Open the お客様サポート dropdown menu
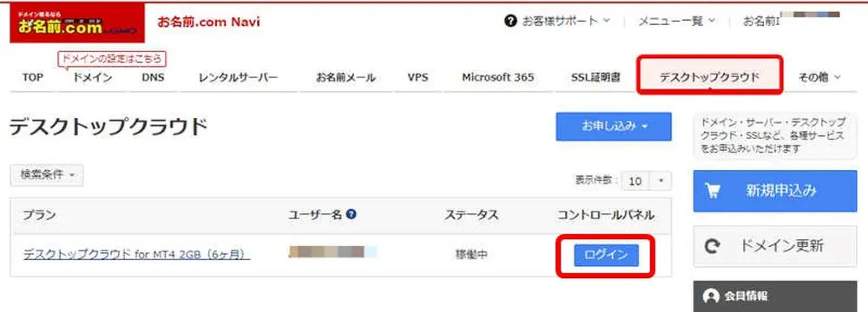Viewport: 868px width, 312px height. click(x=565, y=21)
